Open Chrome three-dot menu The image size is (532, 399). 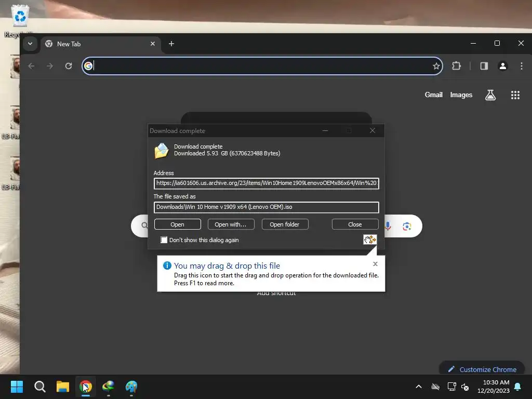pos(522,66)
